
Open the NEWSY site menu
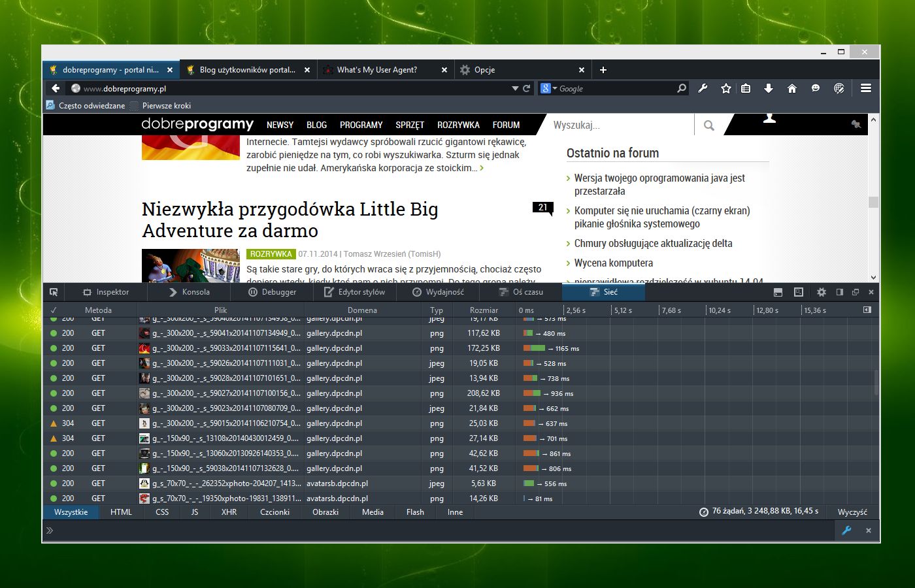click(x=280, y=125)
